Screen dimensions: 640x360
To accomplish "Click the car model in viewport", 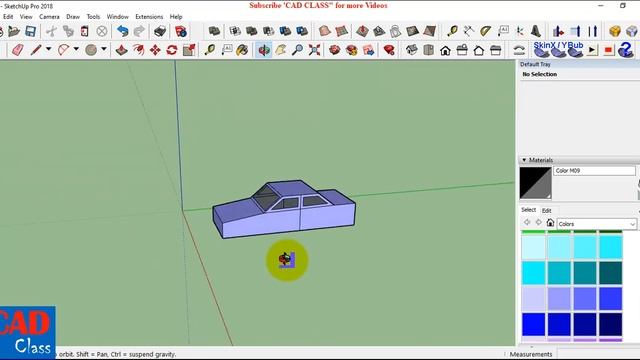I will (284, 209).
